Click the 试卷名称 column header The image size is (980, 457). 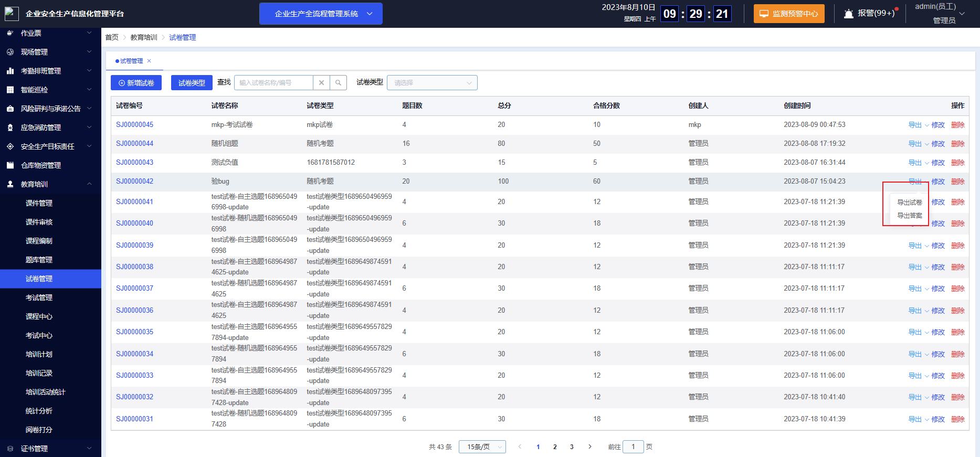click(225, 105)
